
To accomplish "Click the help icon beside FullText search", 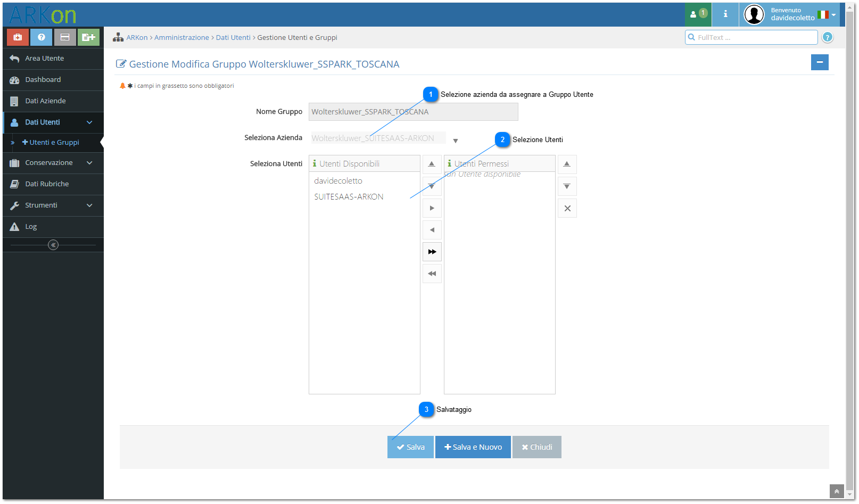I will (827, 37).
